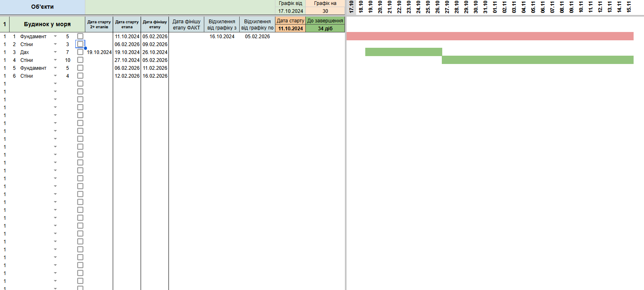Select the 16.10.2024 deviation cell
Image resolution: width=644 pixels, height=290 pixels.
222,37
